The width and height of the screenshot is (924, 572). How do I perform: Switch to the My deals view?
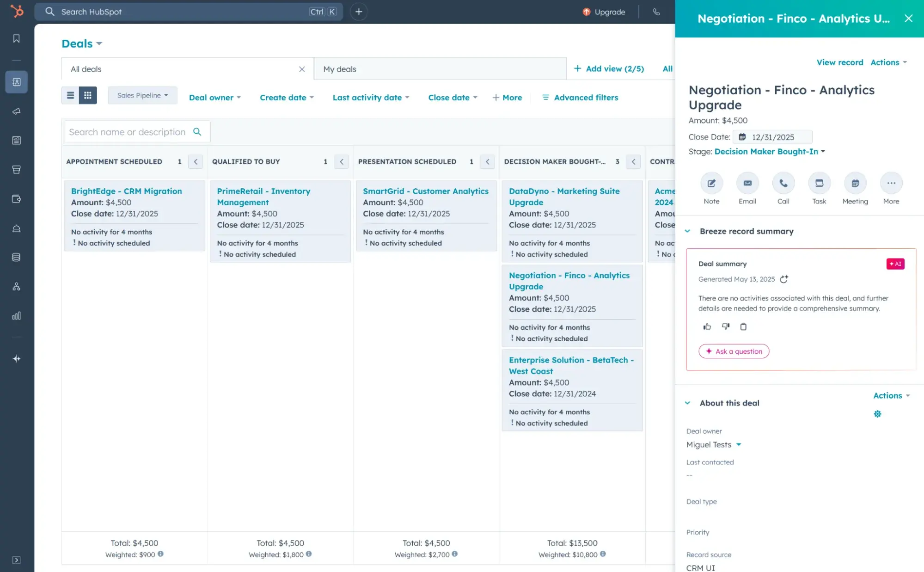pyautogui.click(x=340, y=68)
